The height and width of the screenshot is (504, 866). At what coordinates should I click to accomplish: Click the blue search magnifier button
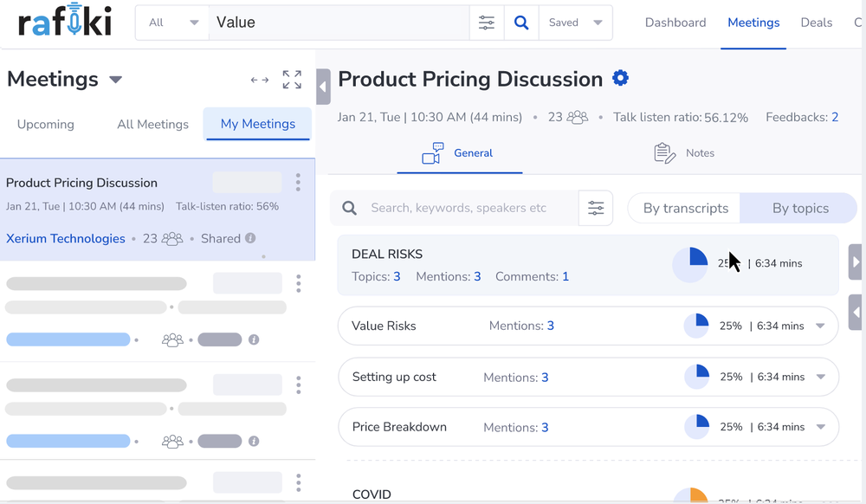pyautogui.click(x=521, y=23)
